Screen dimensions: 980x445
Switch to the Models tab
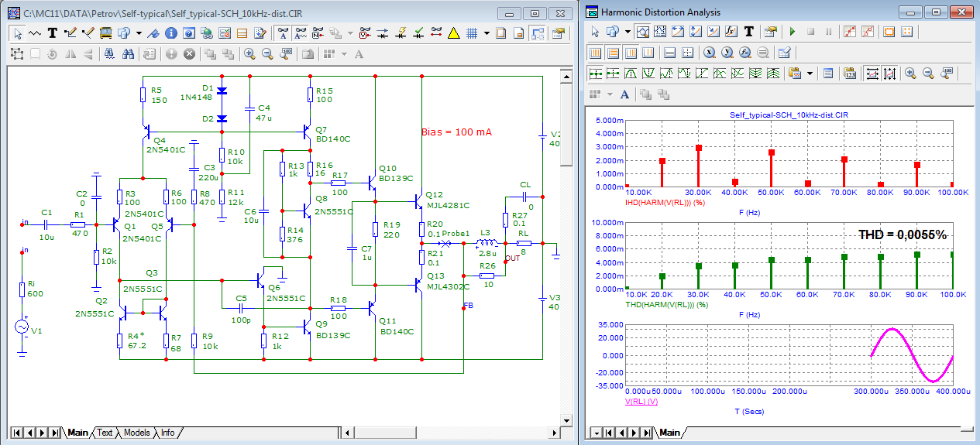(x=136, y=433)
